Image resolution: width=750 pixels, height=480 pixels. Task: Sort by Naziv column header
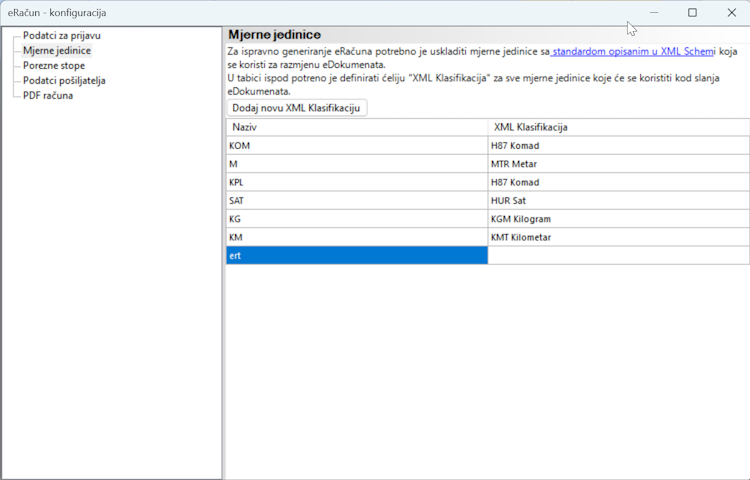(x=356, y=127)
